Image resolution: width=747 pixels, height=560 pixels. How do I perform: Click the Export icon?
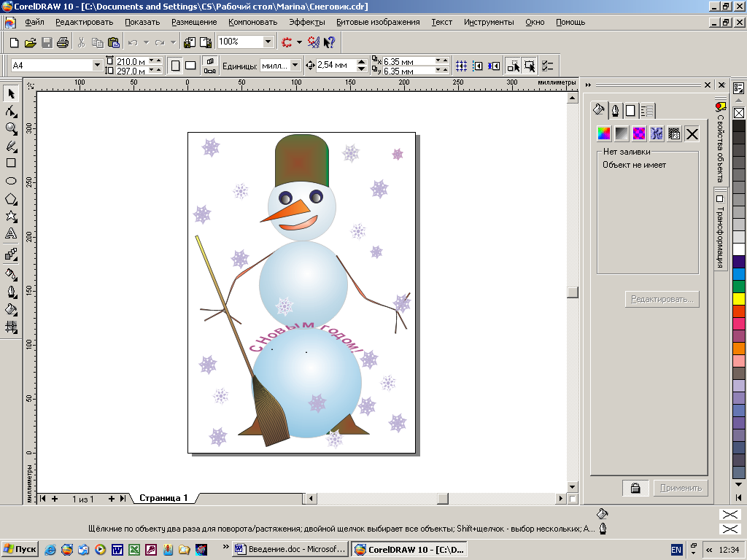pos(206,42)
